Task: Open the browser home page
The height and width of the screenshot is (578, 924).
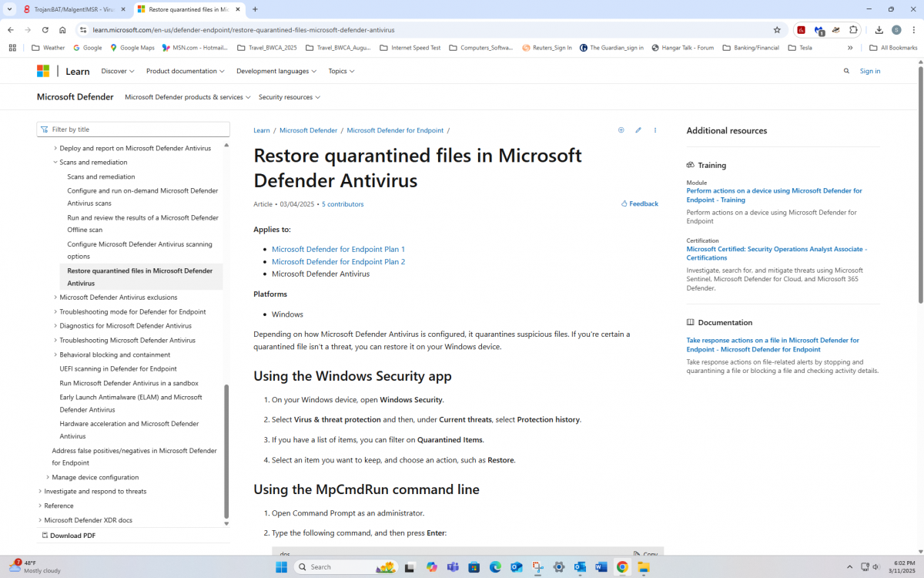Action: click(62, 30)
